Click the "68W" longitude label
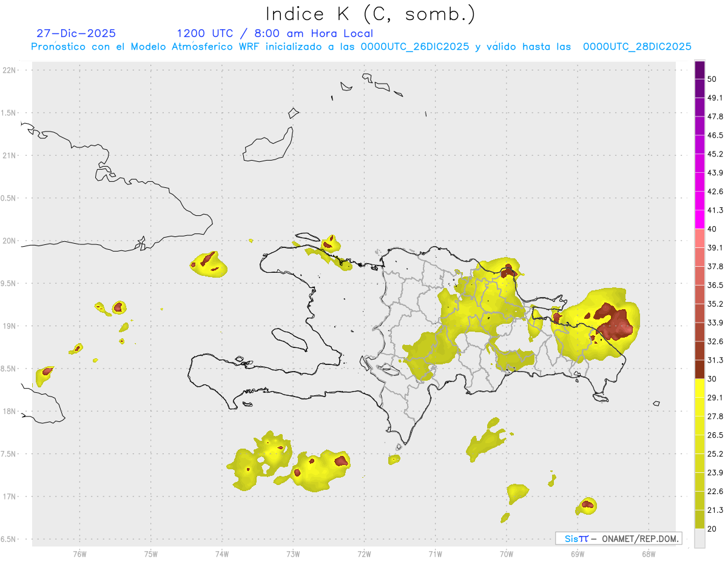 pos(649,554)
